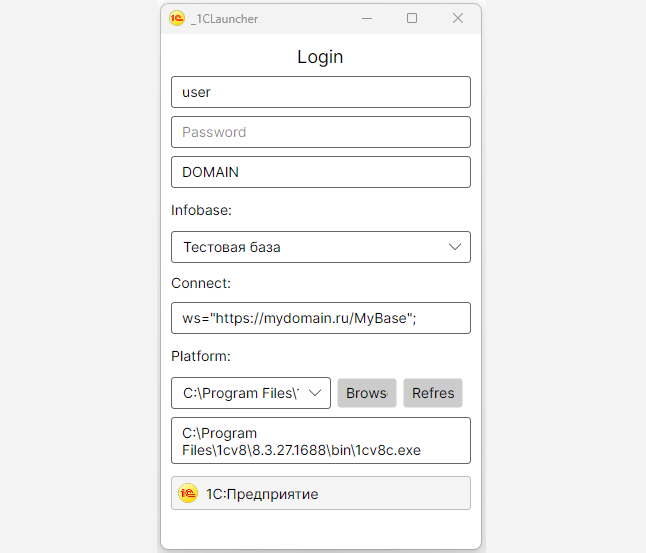Click the Platform label

(x=201, y=356)
